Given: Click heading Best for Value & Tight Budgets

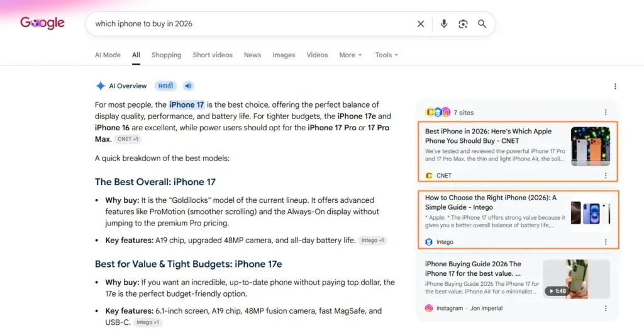Looking at the screenshot, I should pyautogui.click(x=189, y=264).
